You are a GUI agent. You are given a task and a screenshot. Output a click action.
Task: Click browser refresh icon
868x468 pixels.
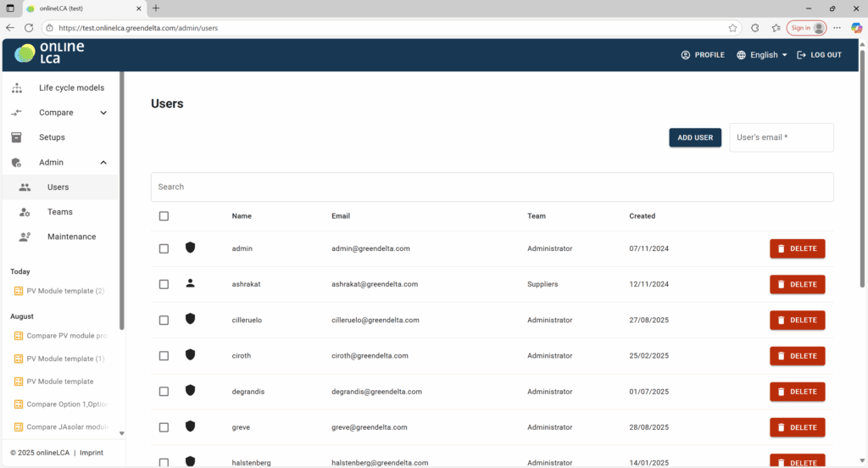click(x=29, y=28)
